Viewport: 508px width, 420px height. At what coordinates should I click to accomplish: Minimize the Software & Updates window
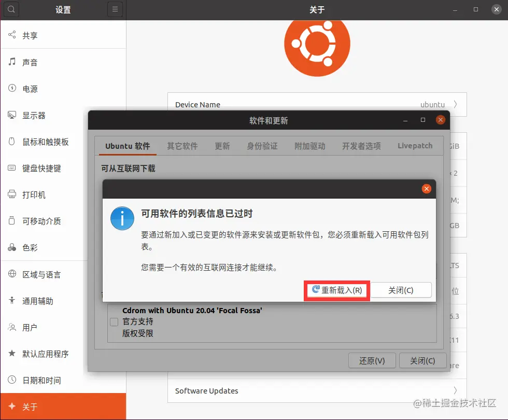pos(405,120)
